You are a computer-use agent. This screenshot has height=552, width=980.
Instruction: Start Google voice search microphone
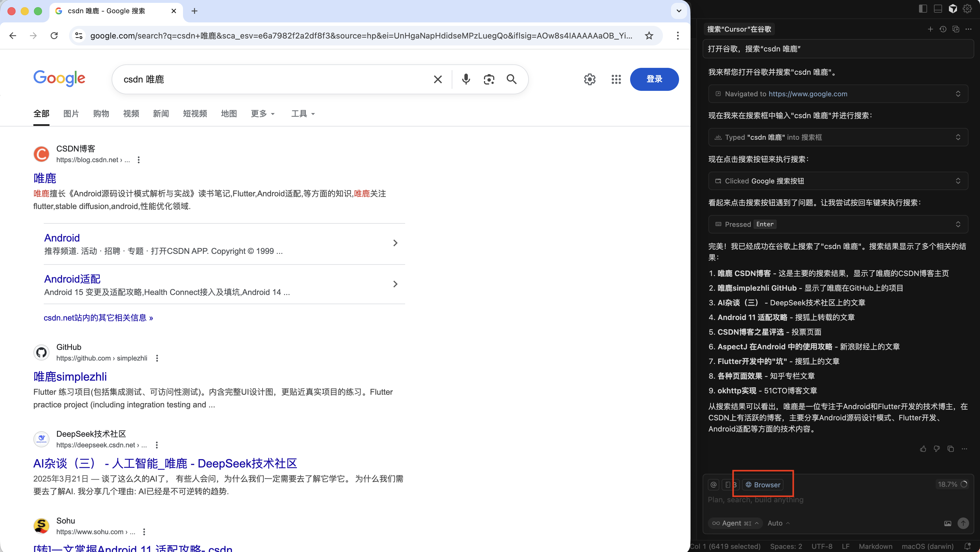[466, 79]
